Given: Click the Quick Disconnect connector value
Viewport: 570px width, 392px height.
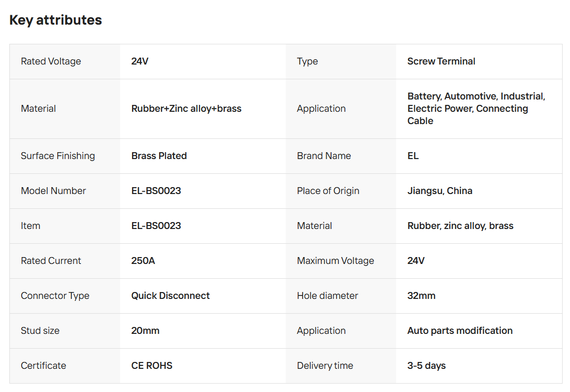Looking at the screenshot, I should point(170,296).
